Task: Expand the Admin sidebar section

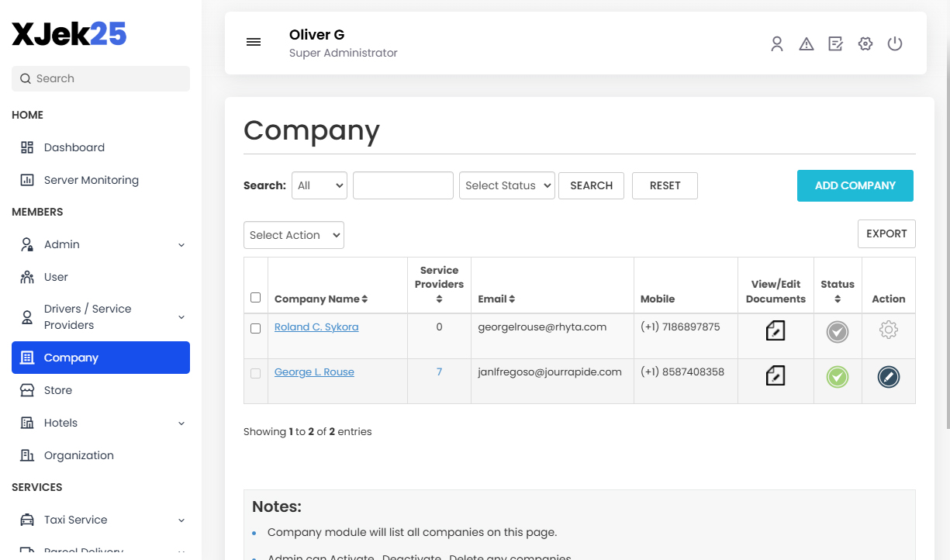Action: (100, 244)
